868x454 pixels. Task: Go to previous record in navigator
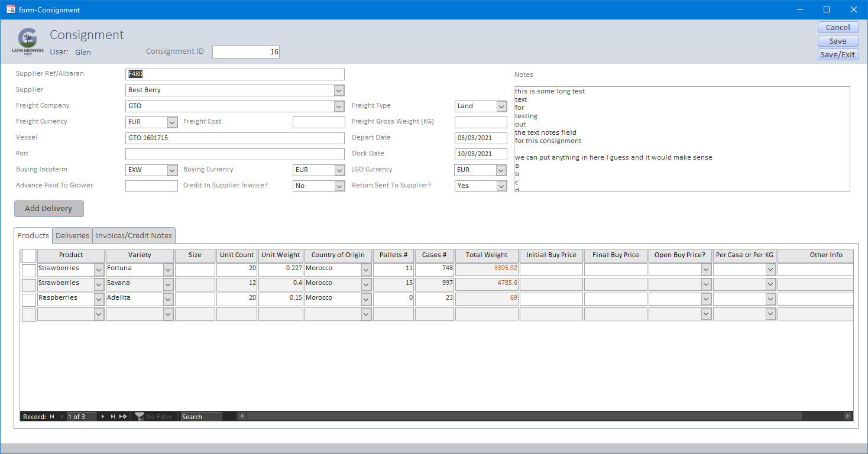tap(61, 417)
